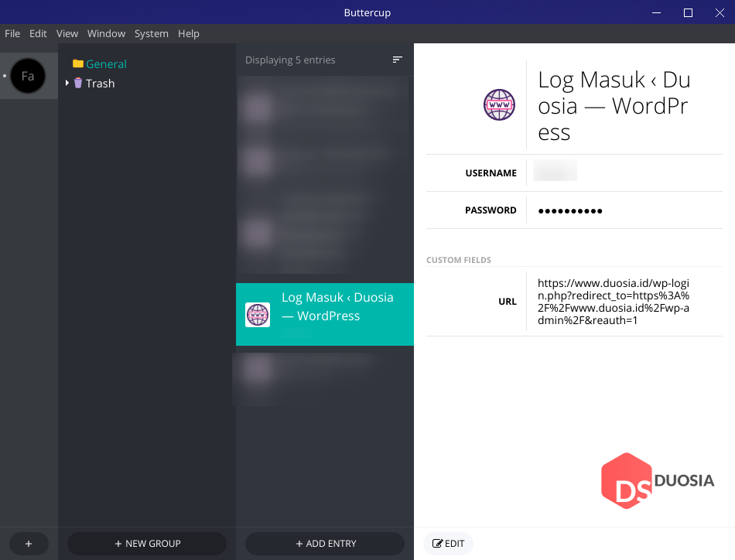Screen dimensions: 735x560
Task: Click the purple Trash bin icon
Action: click(78, 83)
